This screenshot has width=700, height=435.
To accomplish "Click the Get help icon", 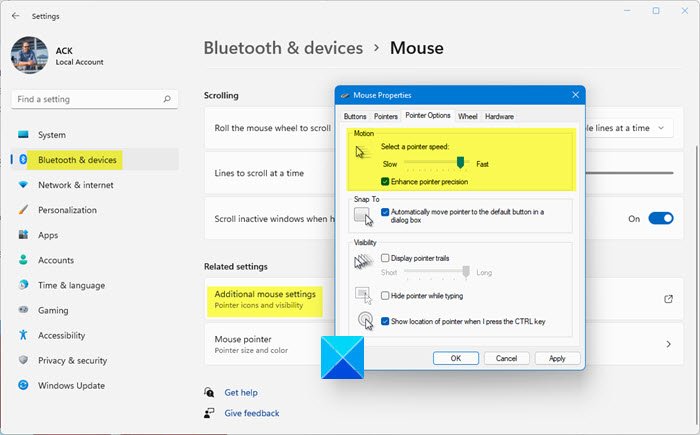I will 209,392.
